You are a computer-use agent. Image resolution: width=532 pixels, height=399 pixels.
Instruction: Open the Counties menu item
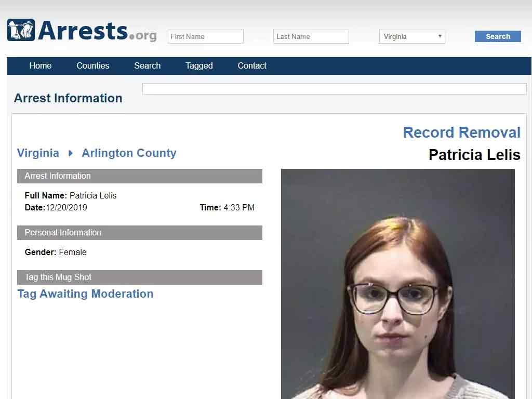pyautogui.click(x=92, y=66)
